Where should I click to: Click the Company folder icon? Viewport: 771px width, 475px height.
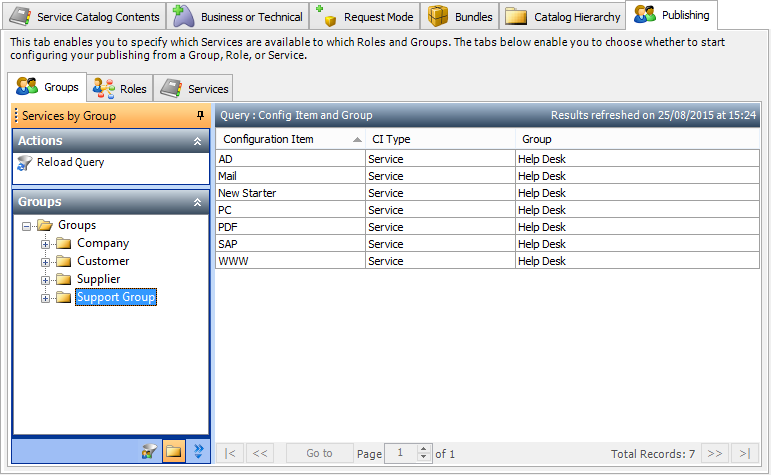(x=63, y=243)
